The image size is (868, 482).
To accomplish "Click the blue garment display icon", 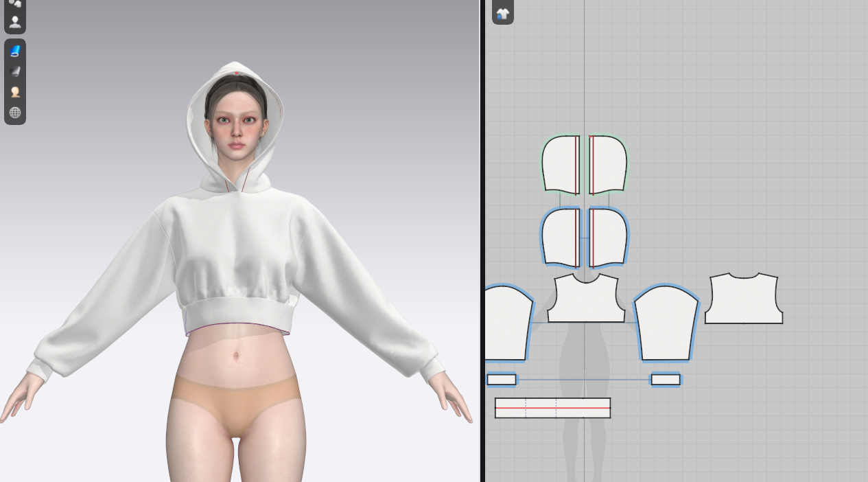I will (15, 51).
